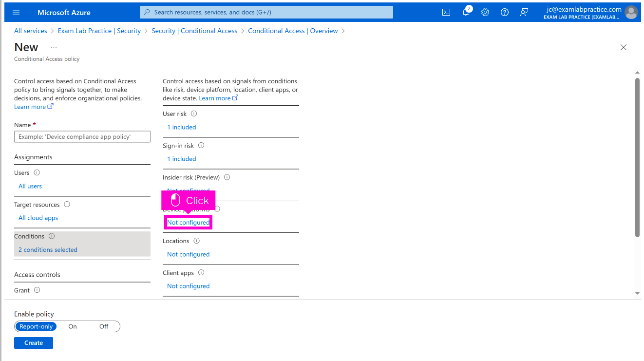The width and height of the screenshot is (644, 361).
Task: Launch Cloud Shell from the top bar
Action: pos(446,12)
